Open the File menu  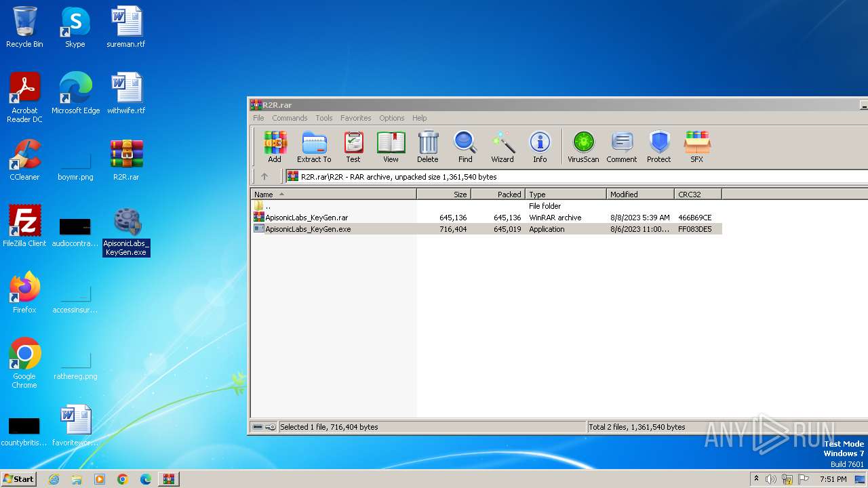tap(259, 118)
